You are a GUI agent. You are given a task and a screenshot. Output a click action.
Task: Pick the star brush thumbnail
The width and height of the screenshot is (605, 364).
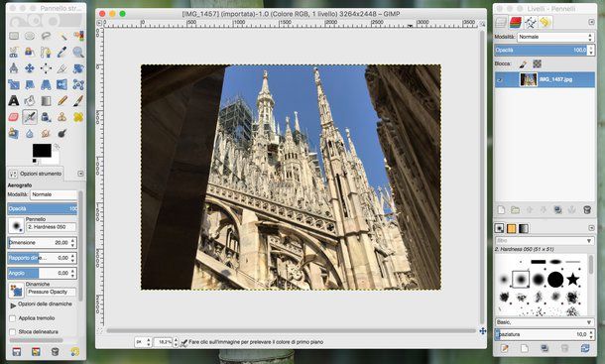click(573, 279)
